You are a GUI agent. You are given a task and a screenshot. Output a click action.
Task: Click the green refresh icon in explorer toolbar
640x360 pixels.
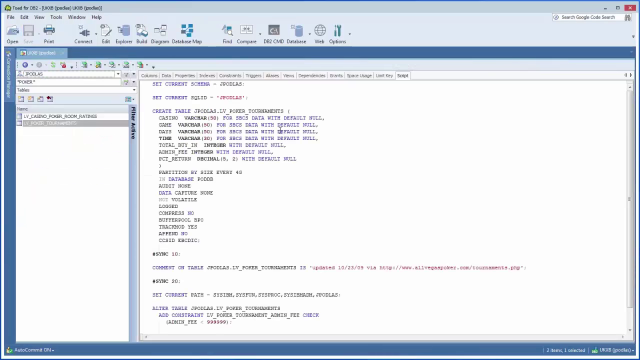[53, 65]
